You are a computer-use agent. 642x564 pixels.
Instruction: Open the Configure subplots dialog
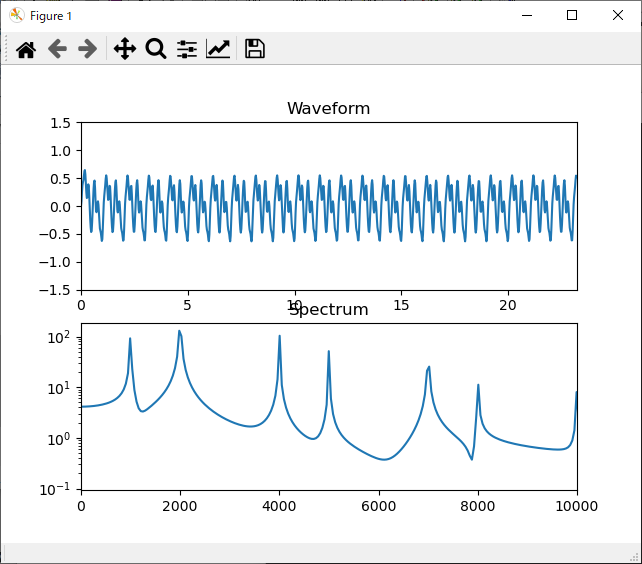(187, 49)
